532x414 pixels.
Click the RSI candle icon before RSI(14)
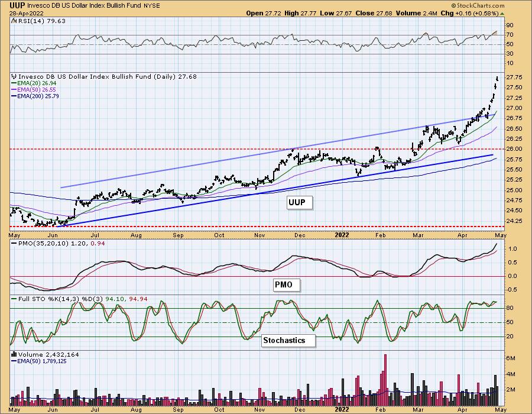[14, 21]
